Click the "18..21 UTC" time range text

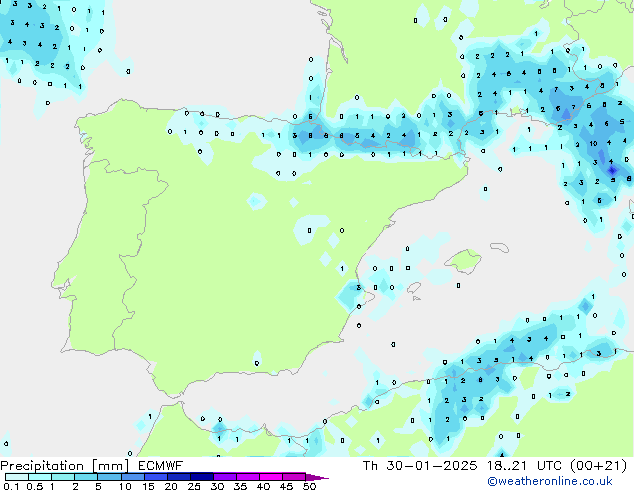[x=524, y=466]
